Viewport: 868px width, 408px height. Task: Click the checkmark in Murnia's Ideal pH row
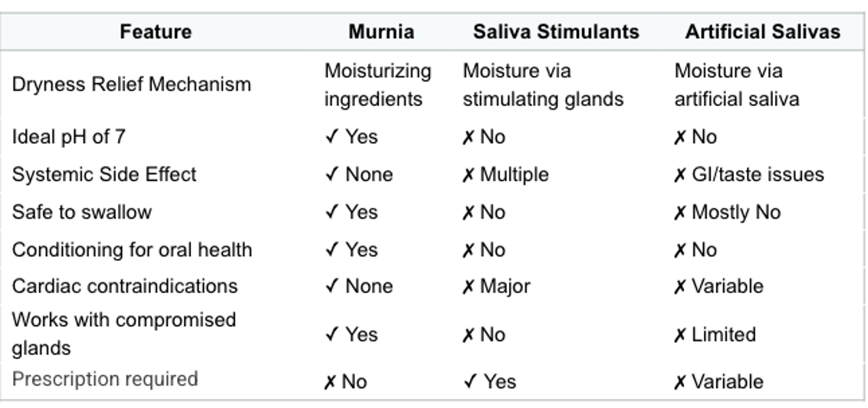pos(331,137)
